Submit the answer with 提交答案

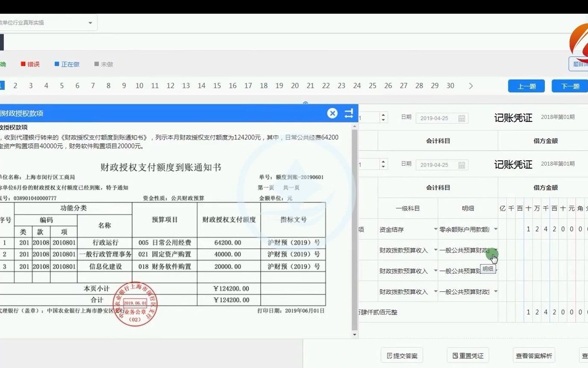[402, 356]
